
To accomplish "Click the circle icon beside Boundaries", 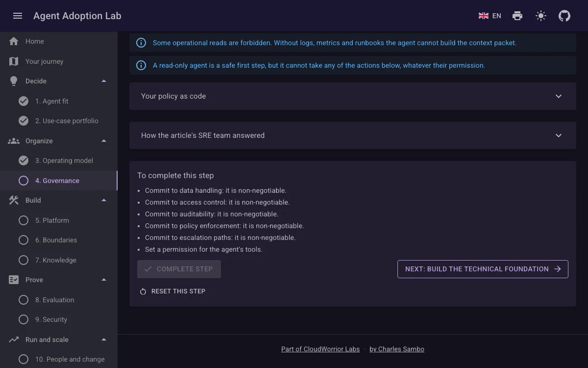I will [x=24, y=240].
